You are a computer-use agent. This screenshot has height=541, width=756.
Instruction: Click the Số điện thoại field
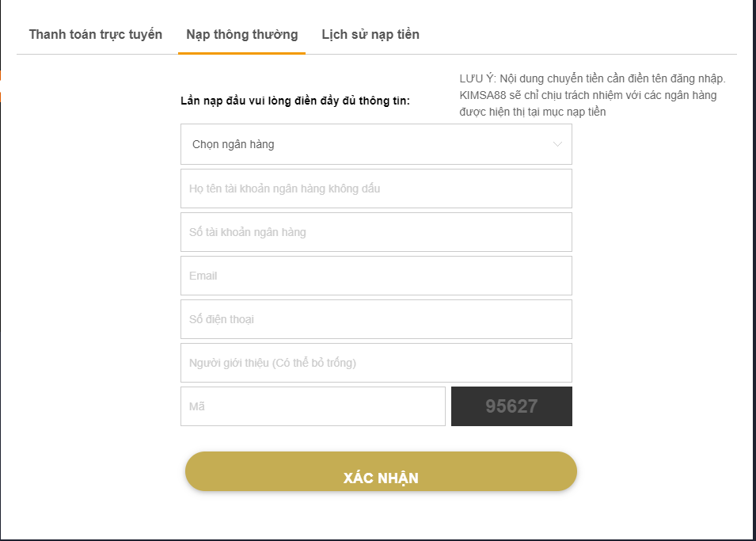pos(376,319)
